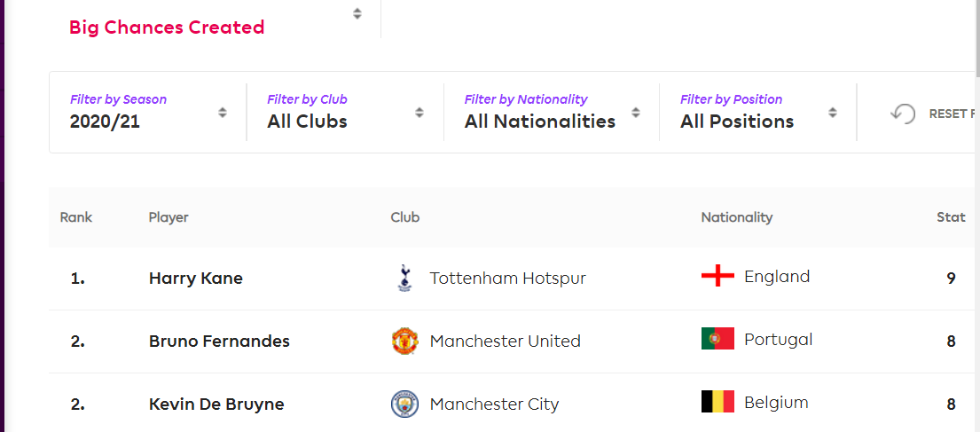Open Manchester City club link

[494, 405]
